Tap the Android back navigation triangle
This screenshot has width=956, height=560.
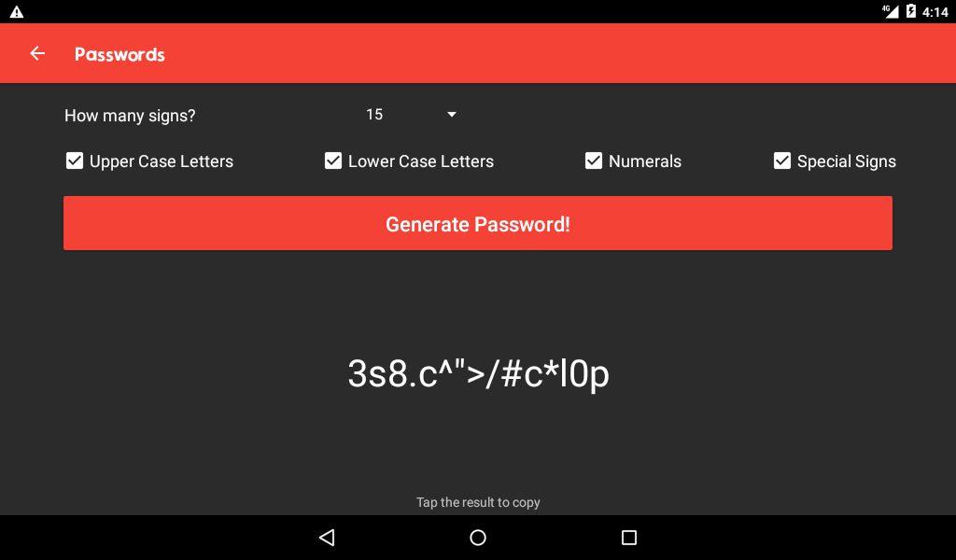327,538
